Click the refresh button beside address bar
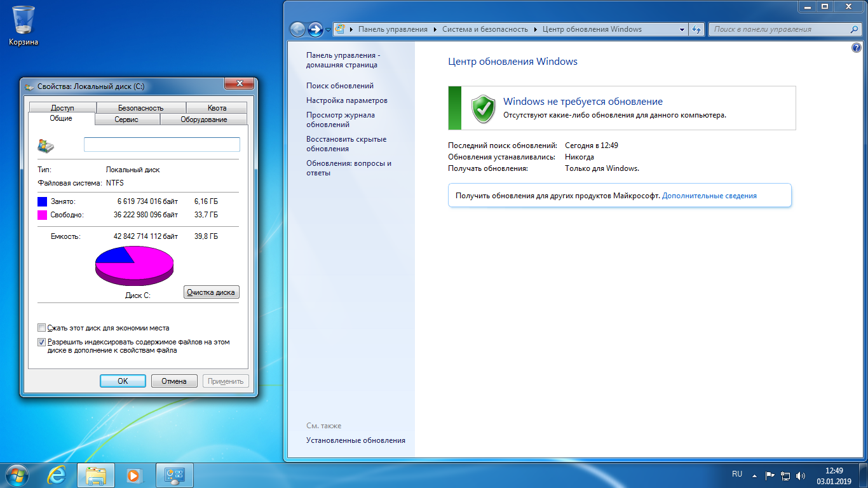Image resolution: width=868 pixels, height=488 pixels. [696, 29]
